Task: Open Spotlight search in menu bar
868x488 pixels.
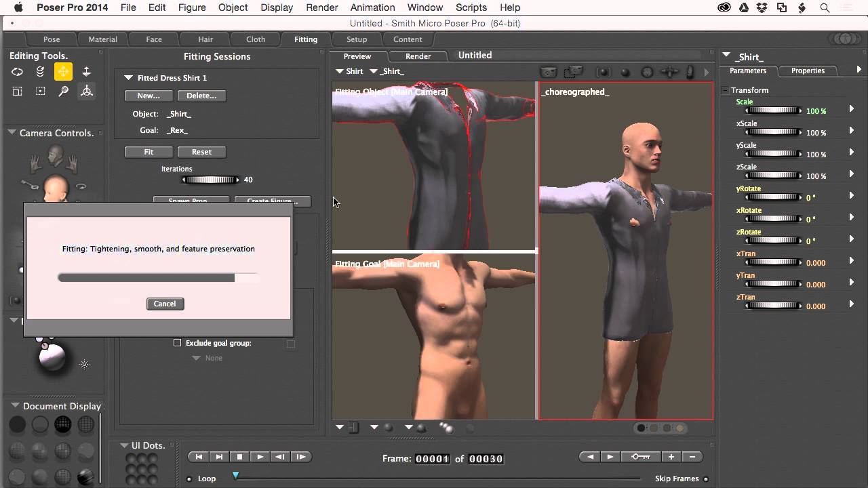Action: [x=825, y=7]
